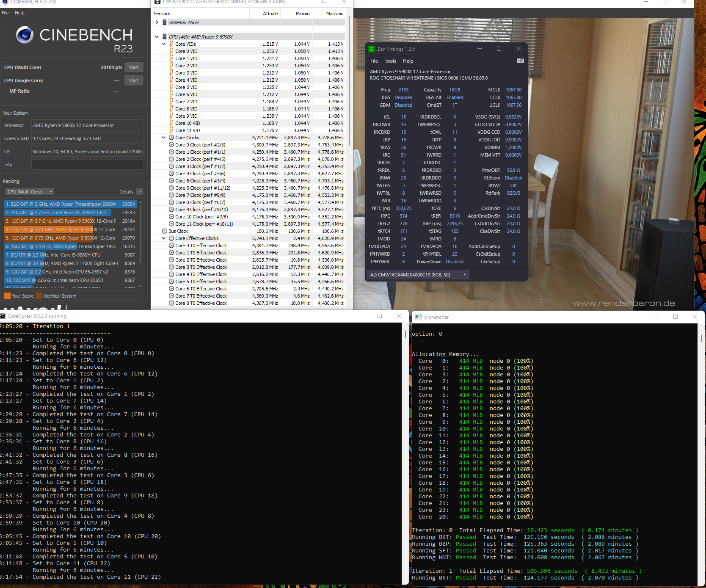
Task: Open the ZenTimings Tools menu
Action: [390, 61]
